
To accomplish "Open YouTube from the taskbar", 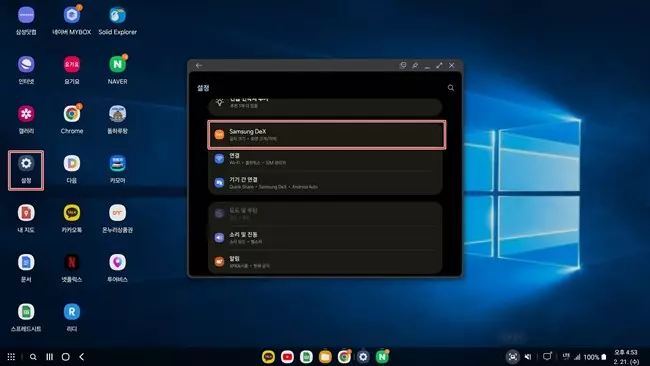I will pos(287,356).
